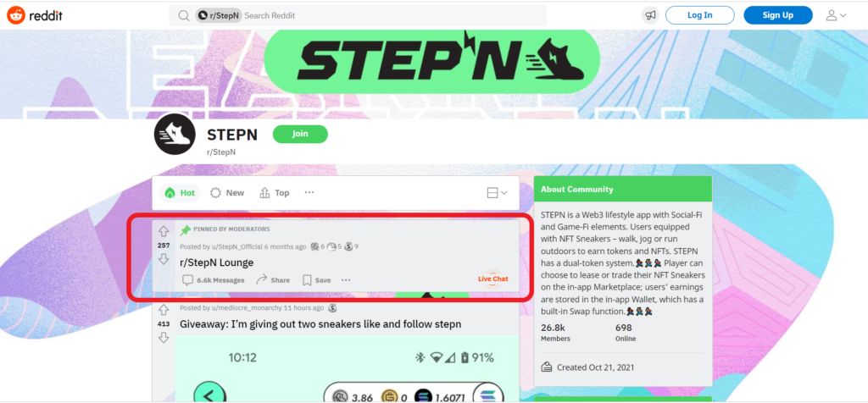
Task: Expand the user account dropdown menu
Action: coord(836,15)
